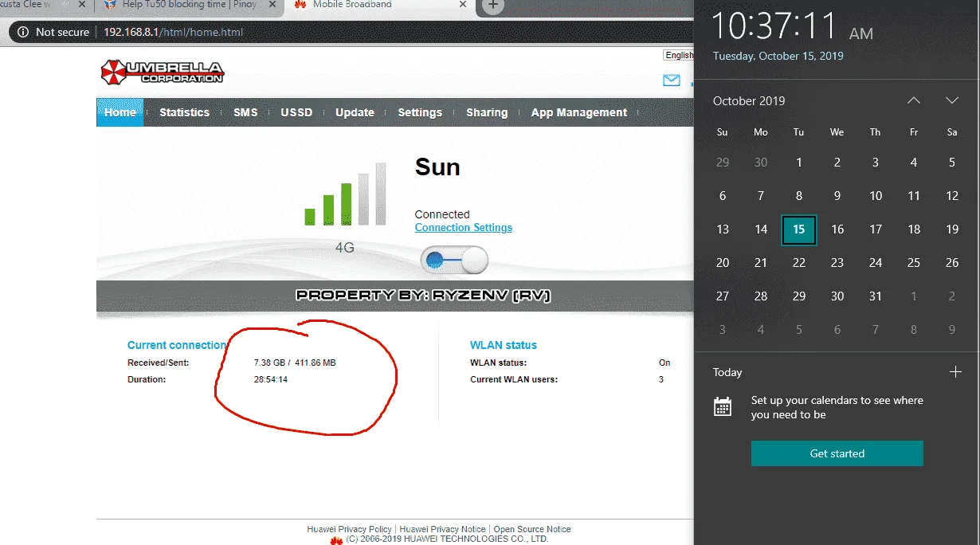980x545 pixels.
Task: Click the Huawei copyright footer text
Action: coord(447,539)
